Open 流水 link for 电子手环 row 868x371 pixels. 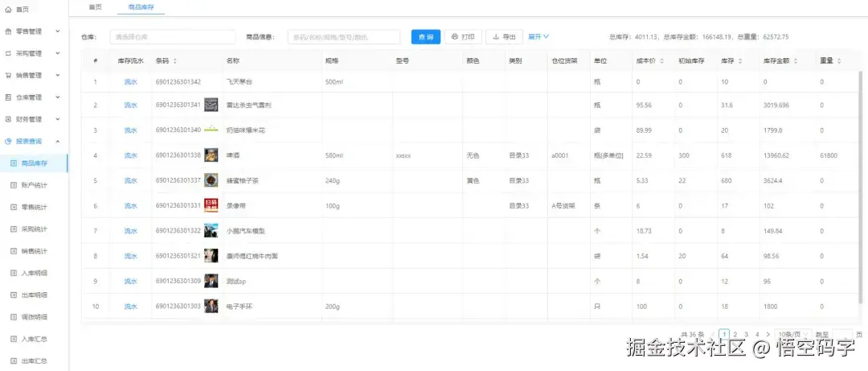130,306
